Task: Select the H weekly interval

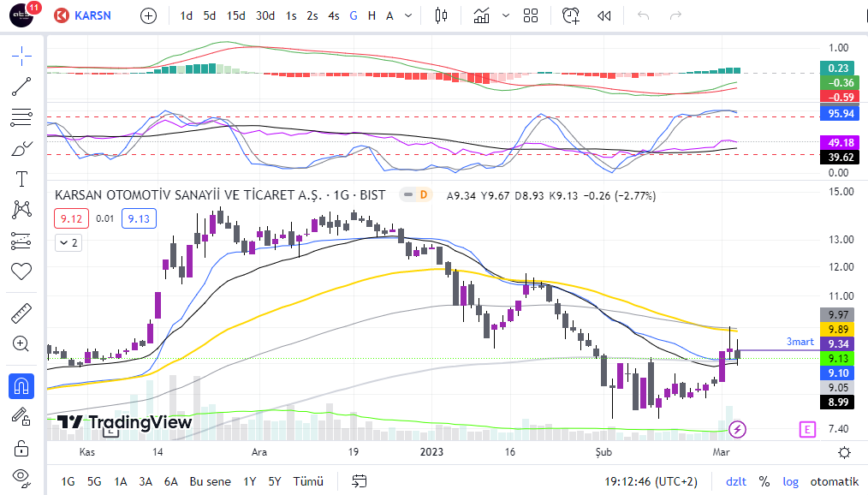Action: pos(372,15)
